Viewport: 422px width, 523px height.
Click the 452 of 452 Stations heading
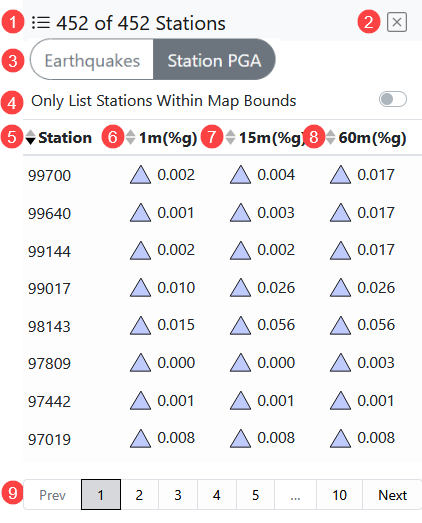tap(141, 23)
